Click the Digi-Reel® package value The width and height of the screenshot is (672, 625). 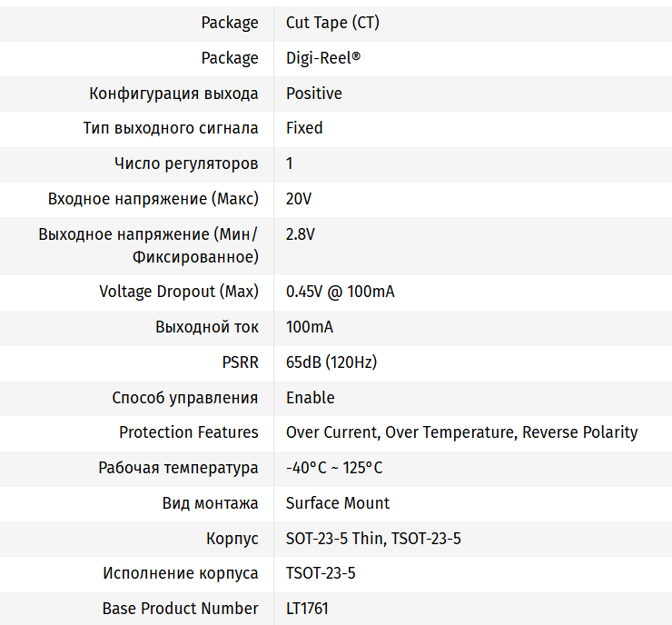[323, 58]
